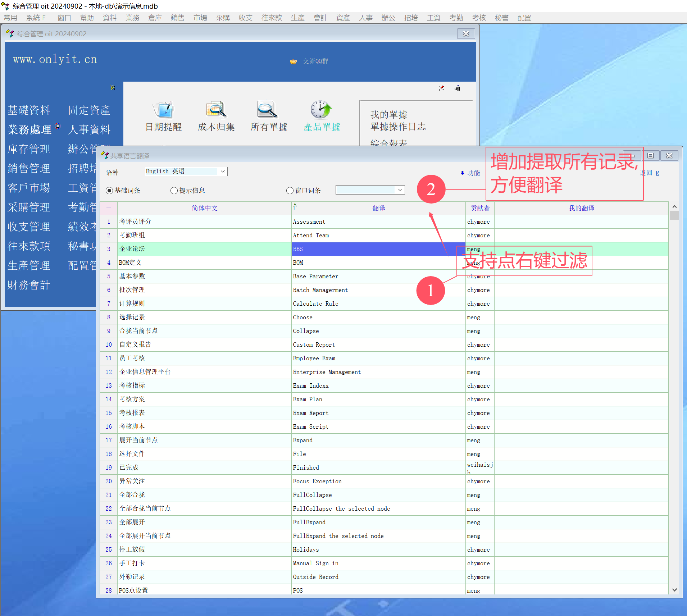Open the 銷售 menu in the menu bar
687x616 pixels.
coord(177,18)
